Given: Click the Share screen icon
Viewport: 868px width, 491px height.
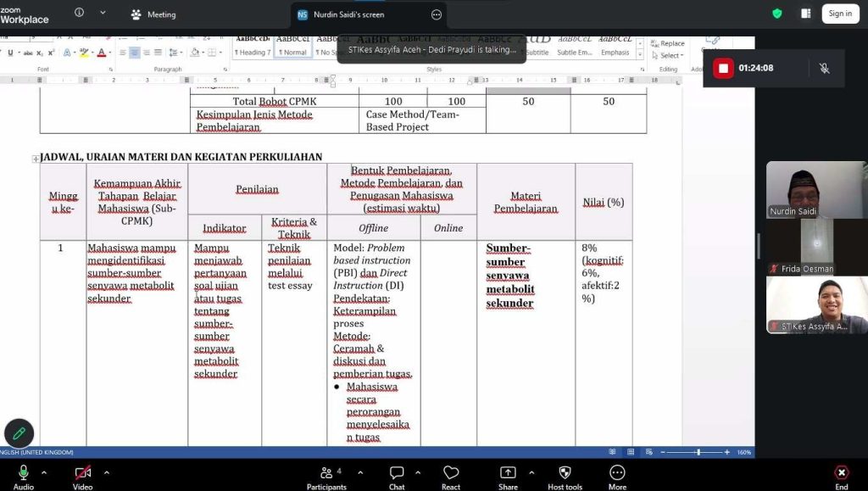Looking at the screenshot, I should (x=508, y=474).
